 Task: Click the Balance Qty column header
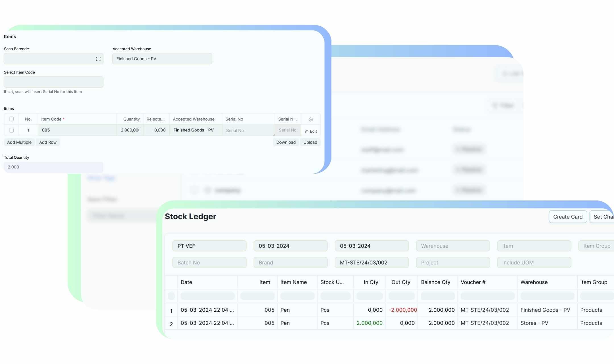pyautogui.click(x=435, y=282)
